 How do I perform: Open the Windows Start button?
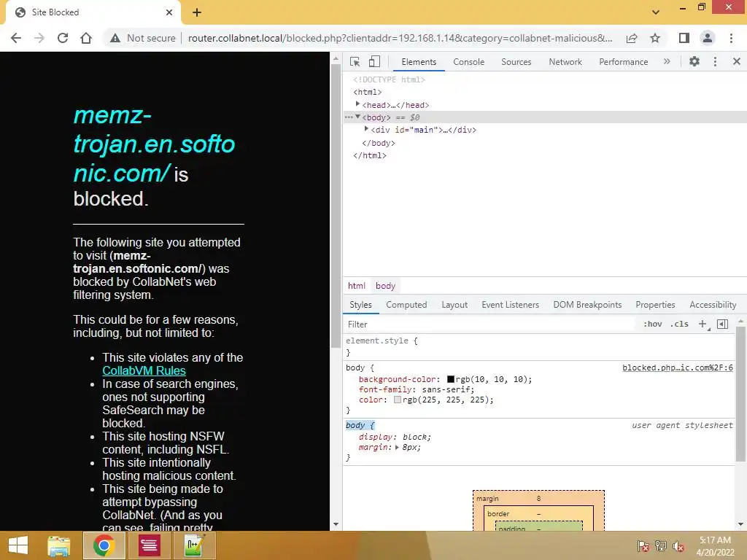pos(18,545)
